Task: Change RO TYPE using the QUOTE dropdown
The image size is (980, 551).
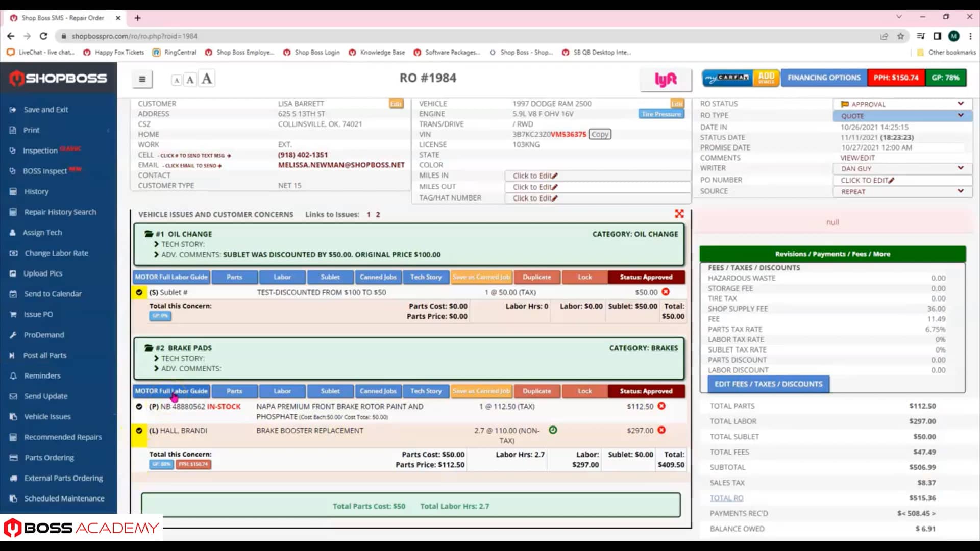Action: coord(901,116)
